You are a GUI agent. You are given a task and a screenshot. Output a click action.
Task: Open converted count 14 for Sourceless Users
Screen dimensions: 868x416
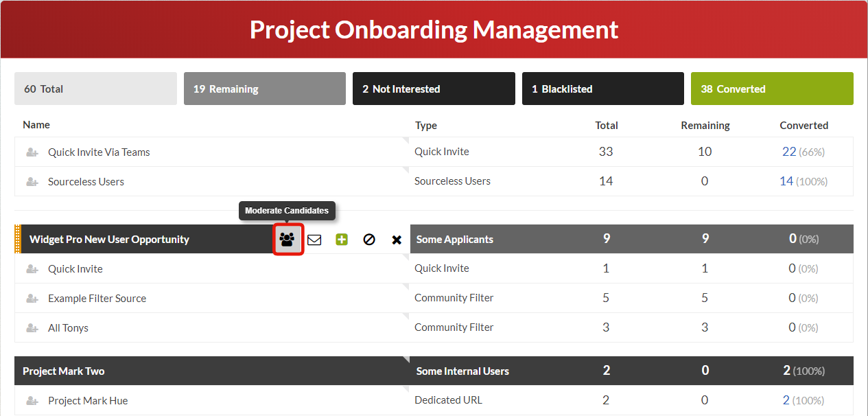[x=786, y=181]
